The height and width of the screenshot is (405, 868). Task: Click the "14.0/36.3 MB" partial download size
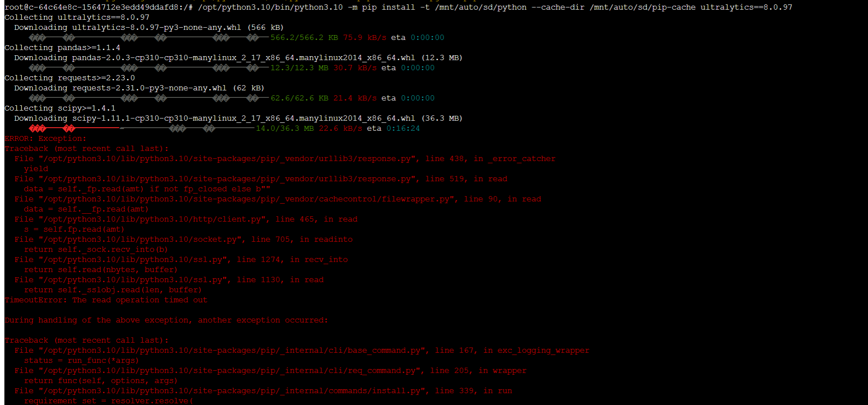coord(285,128)
